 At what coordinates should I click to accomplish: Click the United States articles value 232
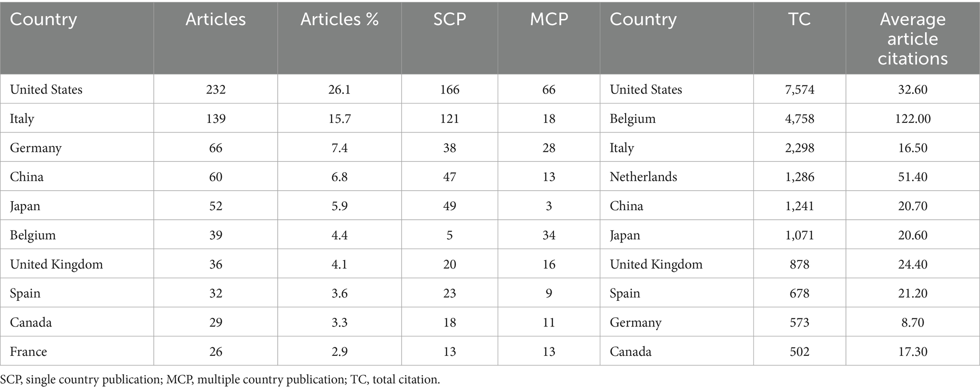pos(216,89)
